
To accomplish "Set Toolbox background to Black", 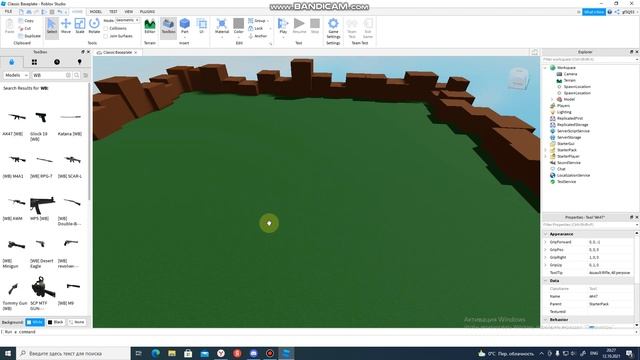I will tap(56, 322).
